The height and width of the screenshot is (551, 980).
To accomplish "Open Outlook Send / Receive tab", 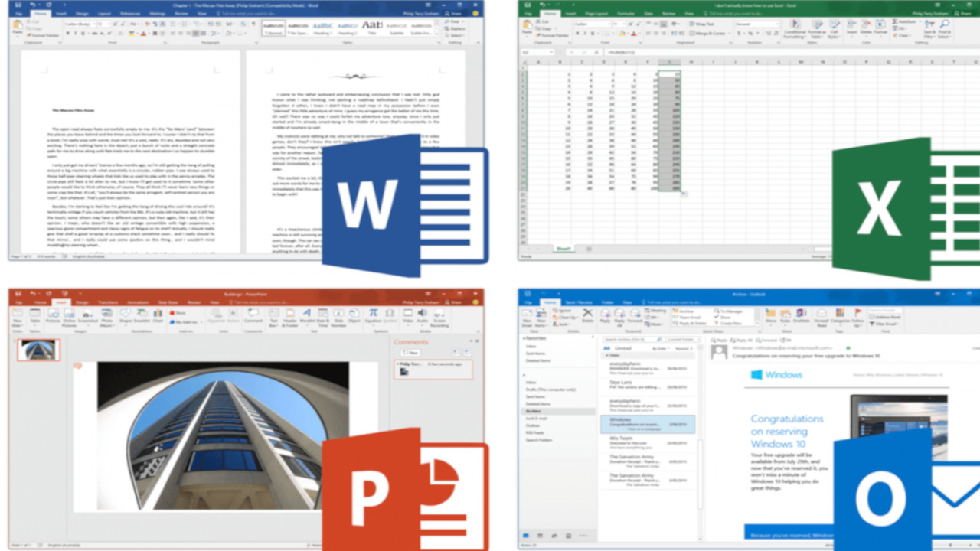I will tap(578, 303).
